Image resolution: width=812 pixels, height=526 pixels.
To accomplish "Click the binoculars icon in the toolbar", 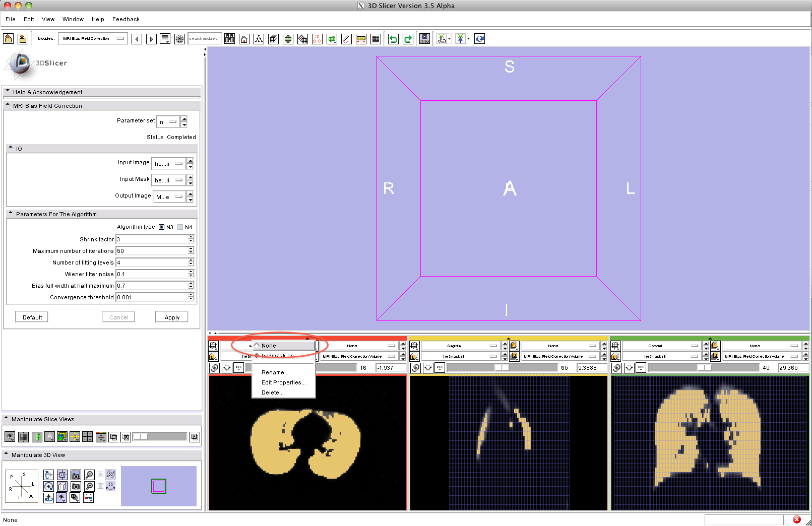I will (230, 39).
